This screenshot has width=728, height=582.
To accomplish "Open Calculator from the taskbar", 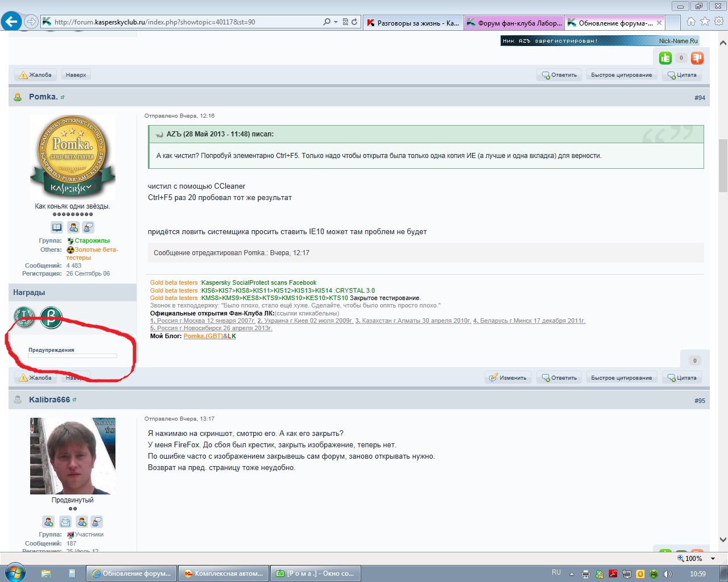I will pyautogui.click(x=72, y=573).
